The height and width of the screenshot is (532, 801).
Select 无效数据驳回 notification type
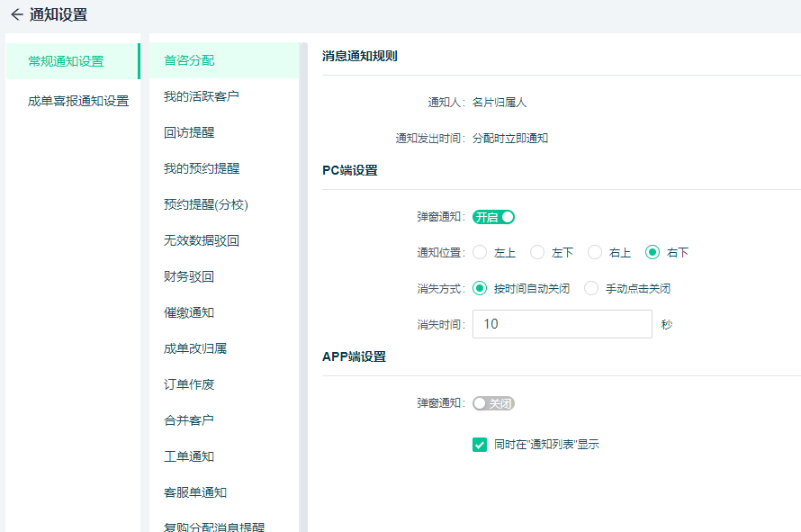201,240
